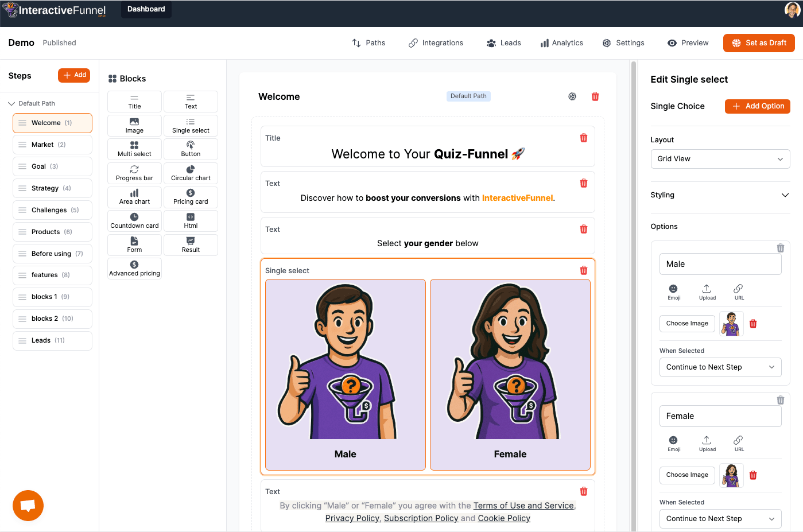Pick an Emoji for the Male option
The height and width of the screenshot is (532, 803).
point(673,292)
